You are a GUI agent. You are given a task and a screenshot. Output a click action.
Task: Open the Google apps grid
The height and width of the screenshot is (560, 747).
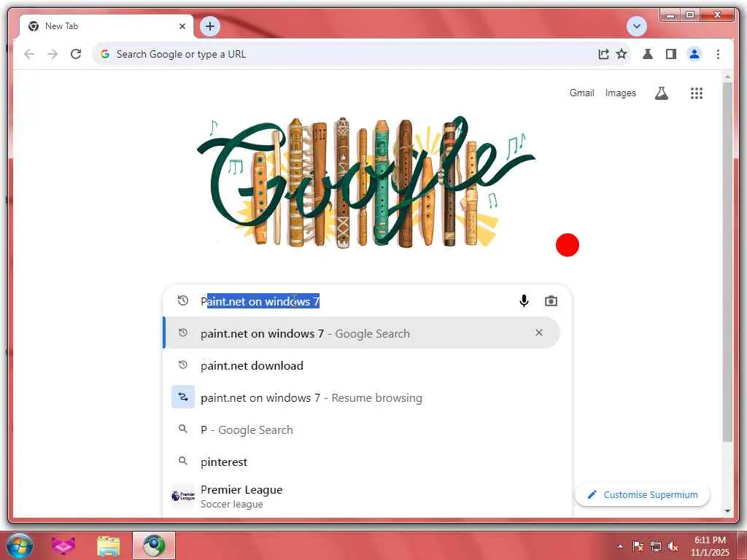[x=697, y=93]
